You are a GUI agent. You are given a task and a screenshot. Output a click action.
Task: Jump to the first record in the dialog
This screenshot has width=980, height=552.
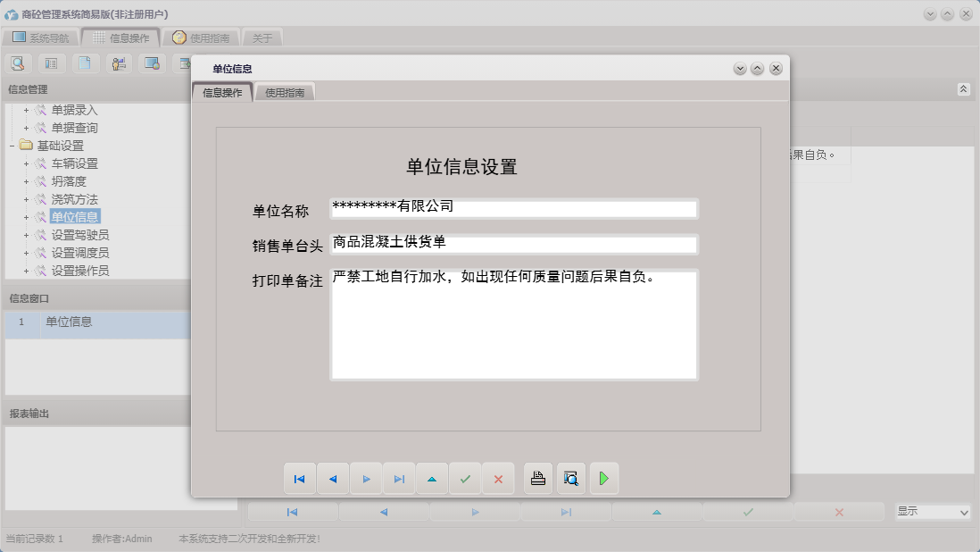(300, 478)
